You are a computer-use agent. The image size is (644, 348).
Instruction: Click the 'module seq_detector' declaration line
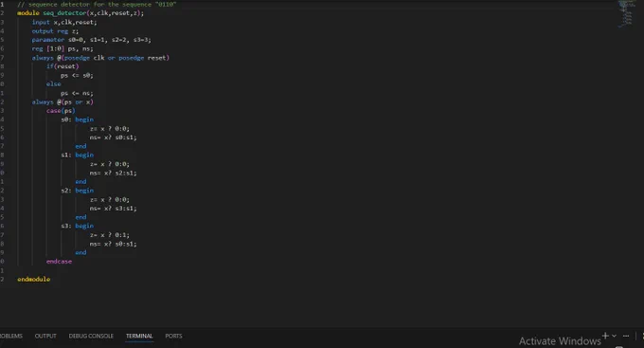click(80, 13)
